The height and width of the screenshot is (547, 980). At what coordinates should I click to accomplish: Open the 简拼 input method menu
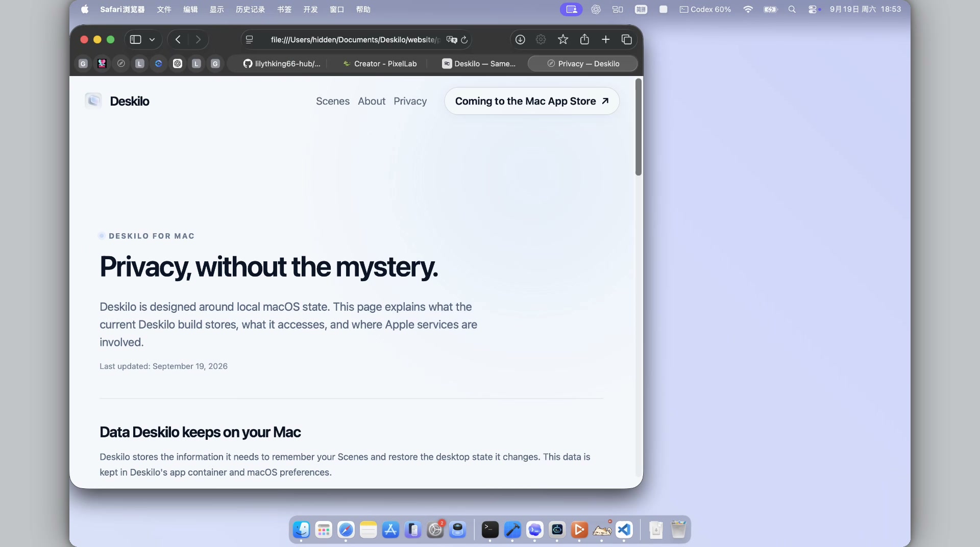click(641, 9)
